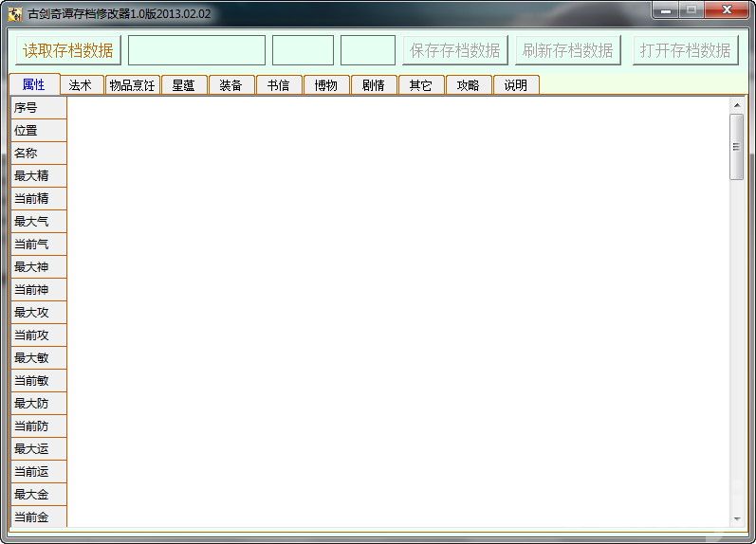Screen dimensions: 756x544
Task: Select the 星蕴 tab
Action: click(x=183, y=85)
